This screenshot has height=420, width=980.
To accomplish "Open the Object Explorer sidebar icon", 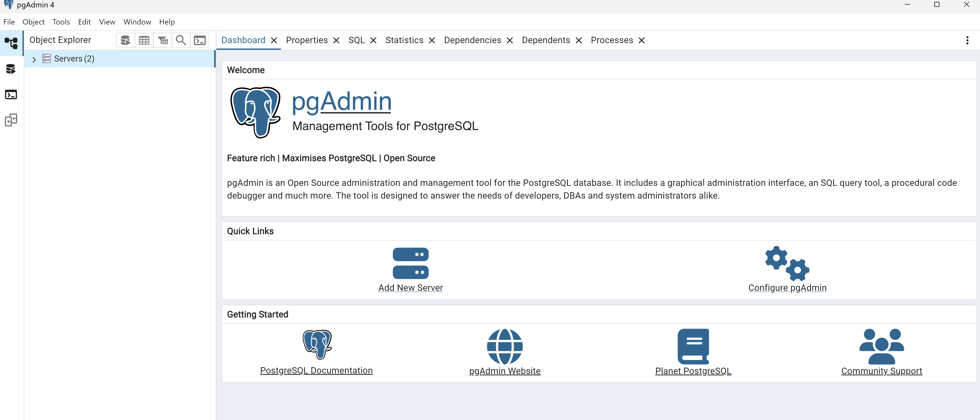I will [11, 43].
